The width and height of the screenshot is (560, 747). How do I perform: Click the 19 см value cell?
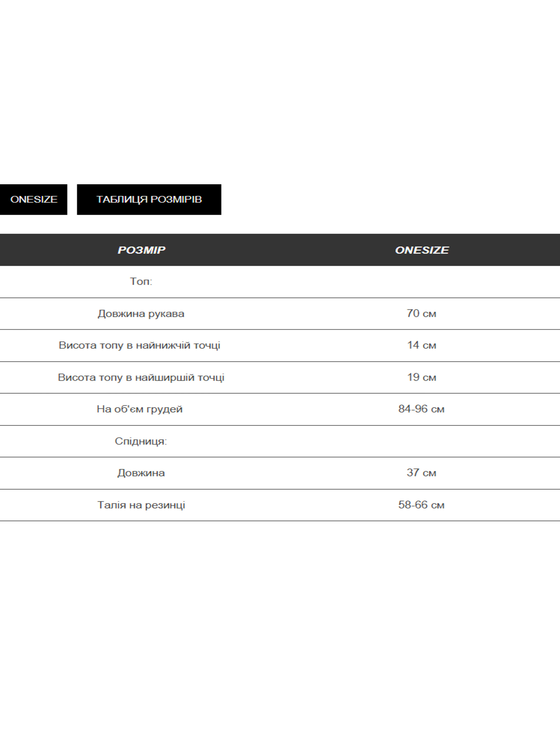tap(421, 377)
